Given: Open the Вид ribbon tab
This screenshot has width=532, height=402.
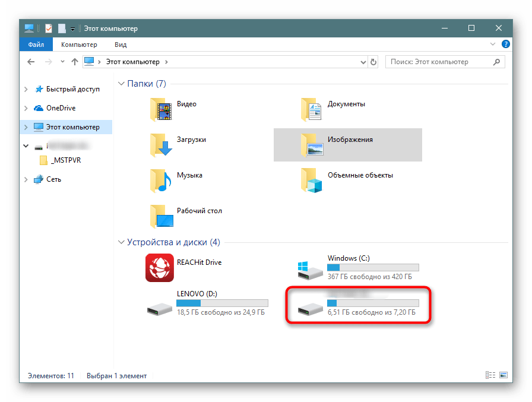Looking at the screenshot, I should 121,45.
